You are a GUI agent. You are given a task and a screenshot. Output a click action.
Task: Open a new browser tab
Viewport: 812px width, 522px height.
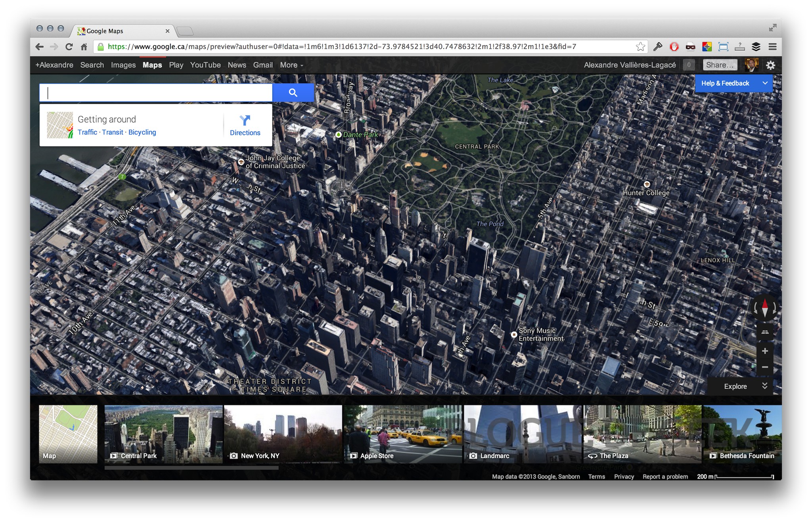point(185,31)
